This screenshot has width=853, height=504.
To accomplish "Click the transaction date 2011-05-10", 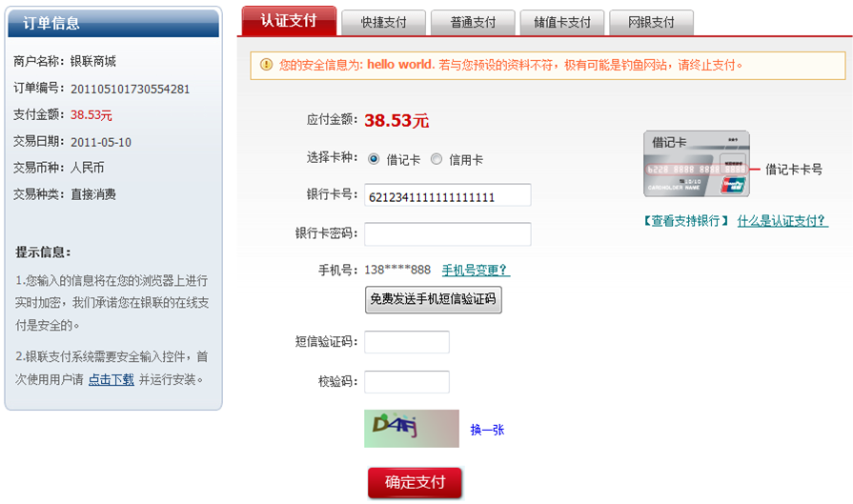I will click(101, 143).
